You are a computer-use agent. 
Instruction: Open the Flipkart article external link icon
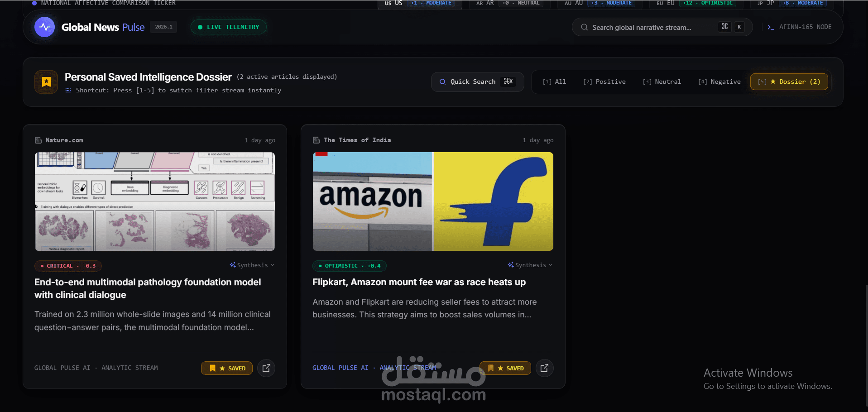coord(544,368)
